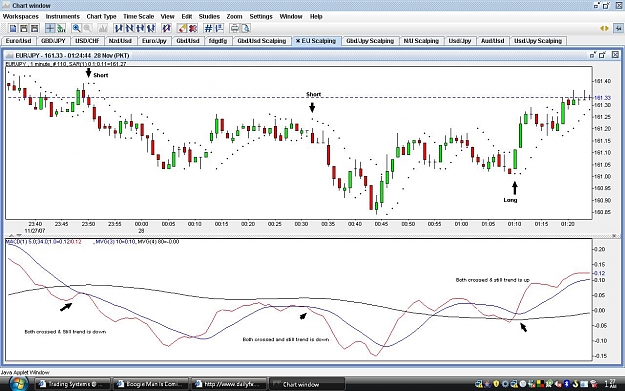The width and height of the screenshot is (625, 391).
Task: Click the small chart icon at toolbar end
Action: (x=618, y=28)
